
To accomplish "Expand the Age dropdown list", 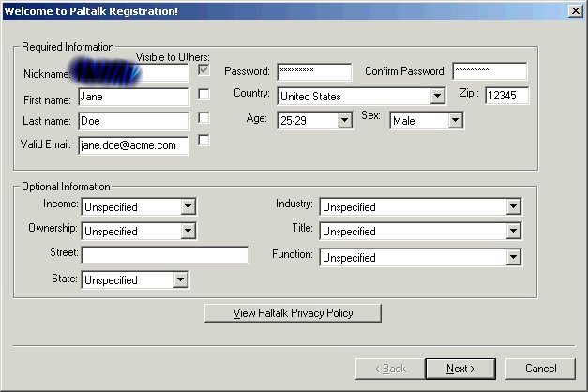I will (344, 120).
